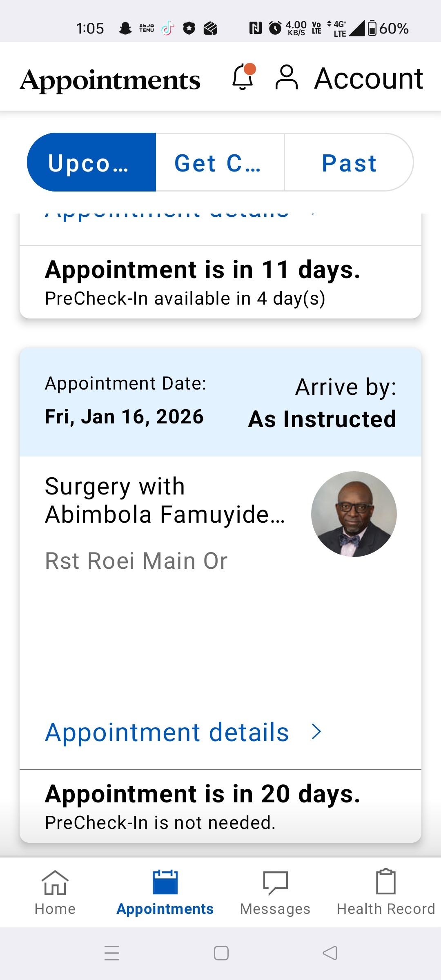This screenshot has width=441, height=980.
Task: Switch to the Past tab
Action: click(349, 163)
